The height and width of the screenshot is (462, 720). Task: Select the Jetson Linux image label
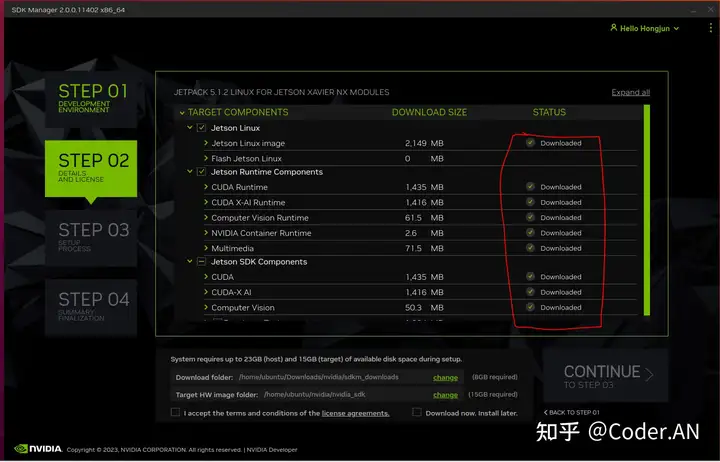pos(248,143)
